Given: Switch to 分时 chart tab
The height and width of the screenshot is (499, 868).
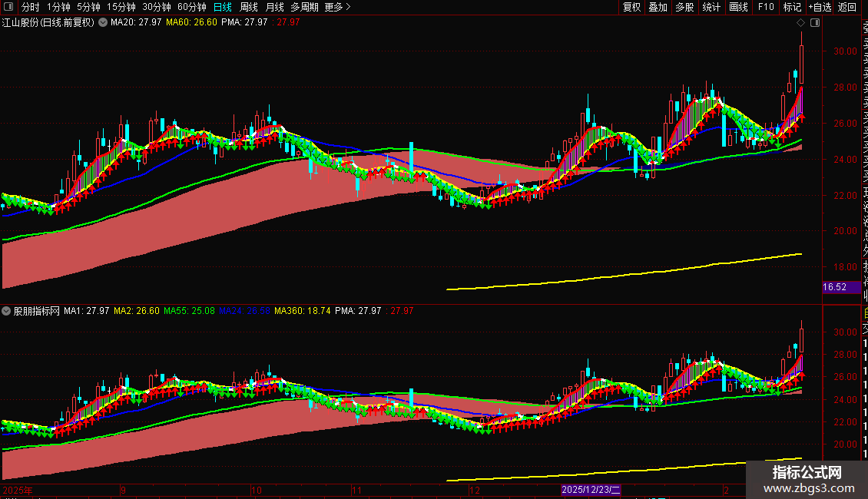Looking at the screenshot, I should 30,7.
